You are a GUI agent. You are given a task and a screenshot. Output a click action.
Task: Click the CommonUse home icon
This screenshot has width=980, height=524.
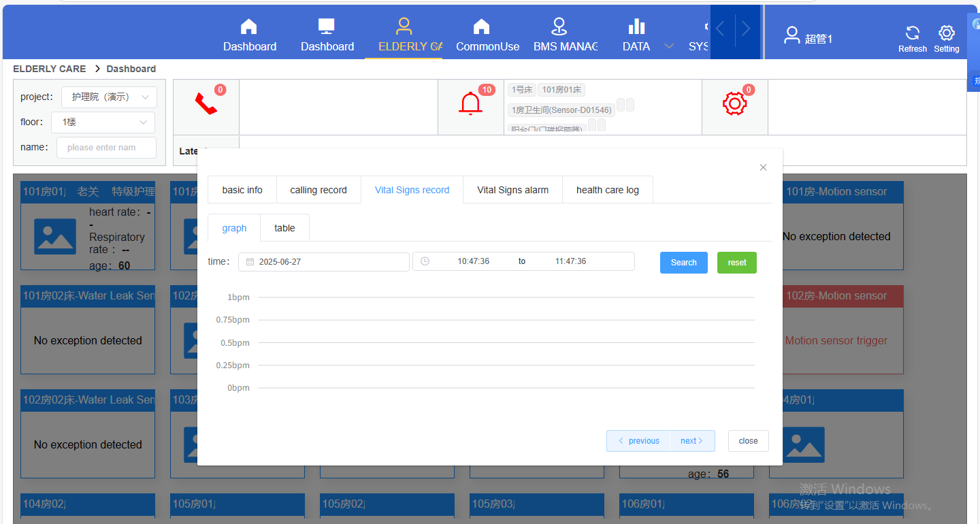click(481, 27)
